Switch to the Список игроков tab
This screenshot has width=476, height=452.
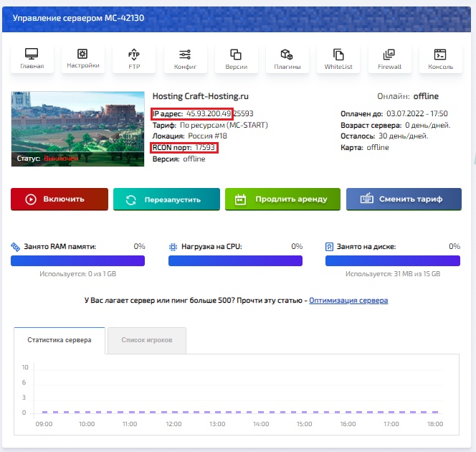coord(147,340)
